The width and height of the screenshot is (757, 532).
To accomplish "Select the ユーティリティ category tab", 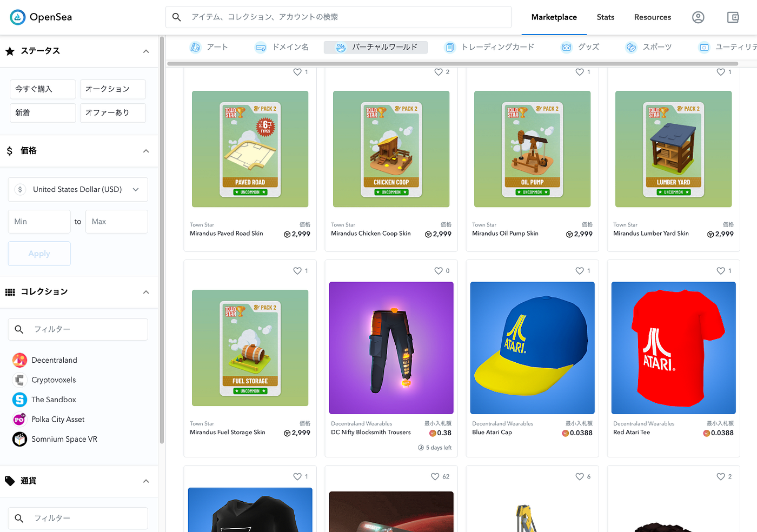I will (727, 48).
